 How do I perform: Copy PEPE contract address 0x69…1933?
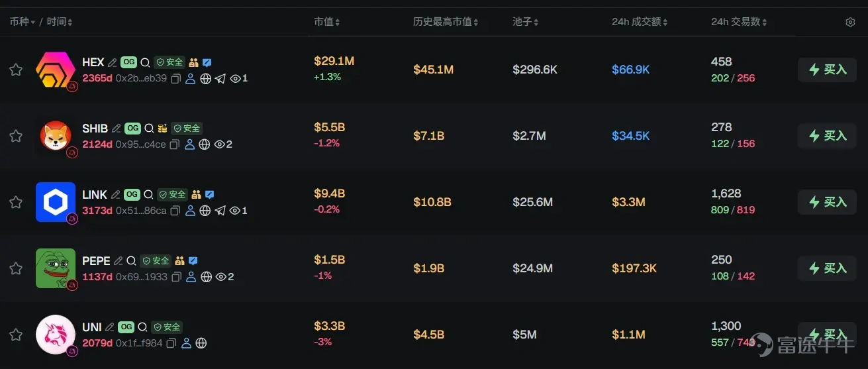176,277
